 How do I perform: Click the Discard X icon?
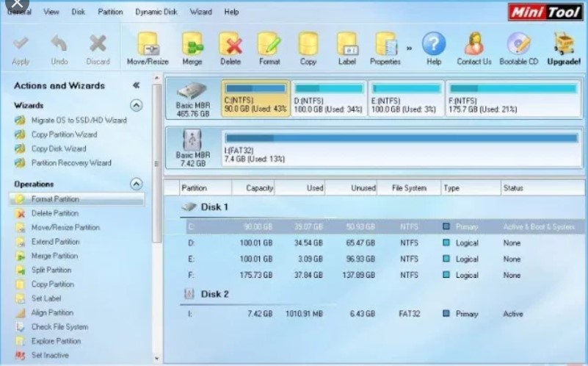click(98, 44)
